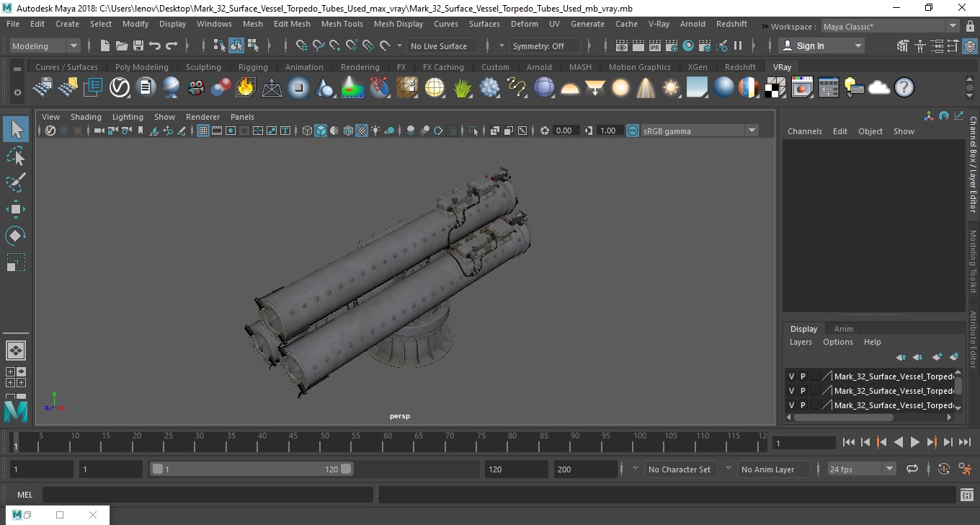The height and width of the screenshot is (525, 980).
Task: Select the arrow Select tool
Action: (x=16, y=129)
